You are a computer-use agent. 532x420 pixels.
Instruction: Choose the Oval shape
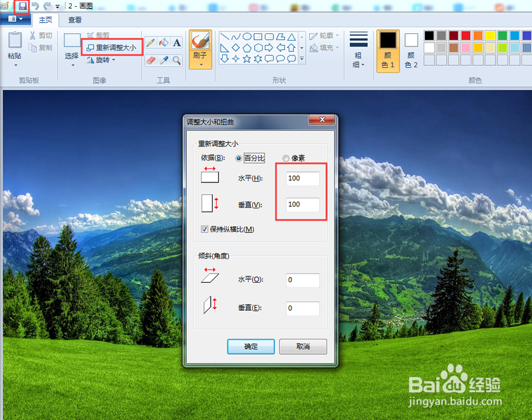tap(247, 37)
